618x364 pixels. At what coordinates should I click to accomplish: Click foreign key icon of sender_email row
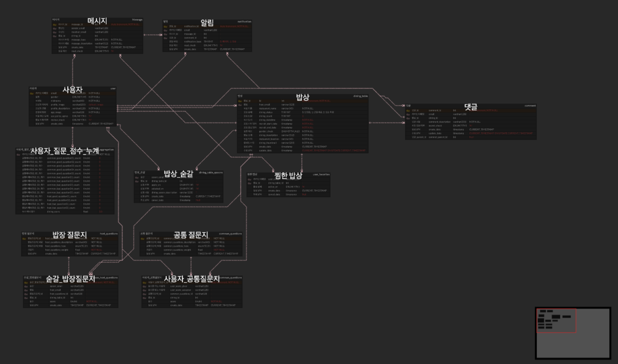click(54, 28)
